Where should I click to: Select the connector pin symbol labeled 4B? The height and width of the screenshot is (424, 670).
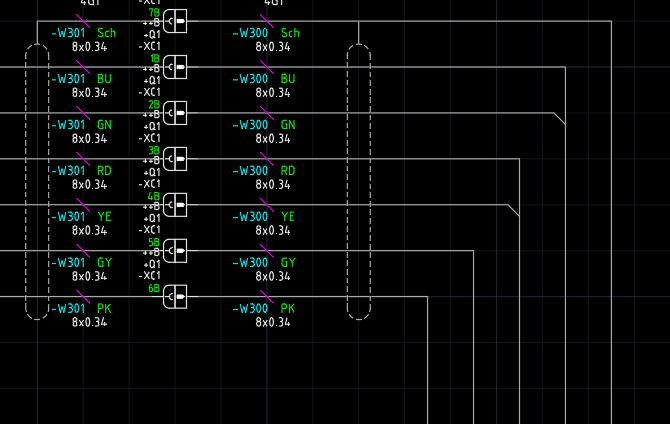(x=175, y=205)
